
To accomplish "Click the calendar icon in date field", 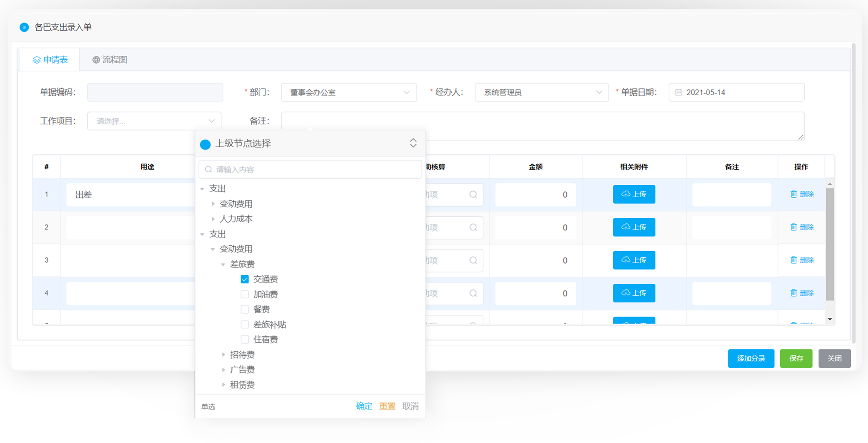I will 679,92.
